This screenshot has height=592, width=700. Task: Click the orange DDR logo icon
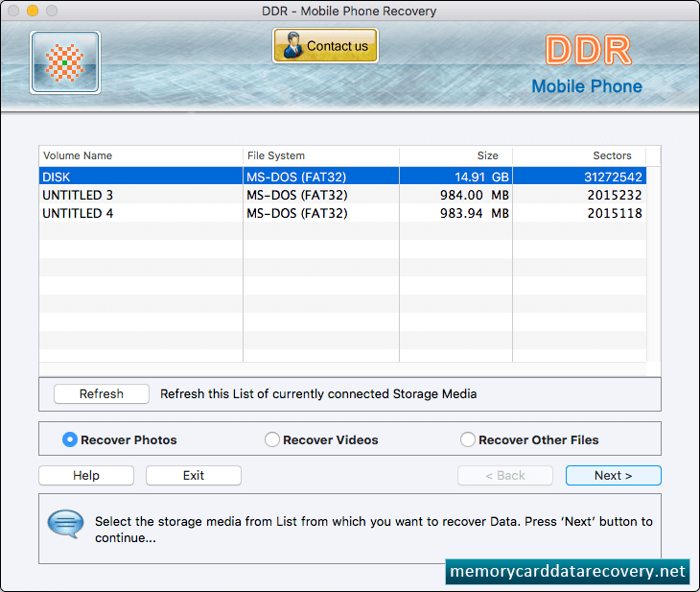coord(65,62)
